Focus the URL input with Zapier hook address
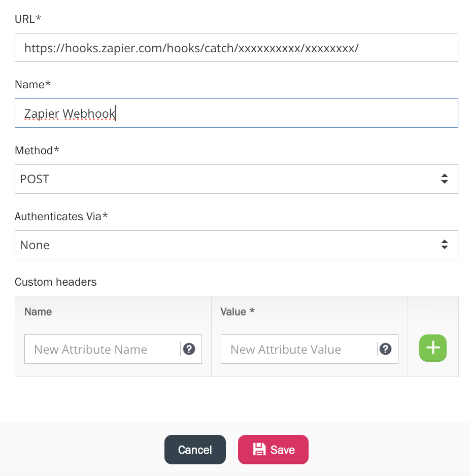The width and height of the screenshot is (471, 476). (x=236, y=48)
